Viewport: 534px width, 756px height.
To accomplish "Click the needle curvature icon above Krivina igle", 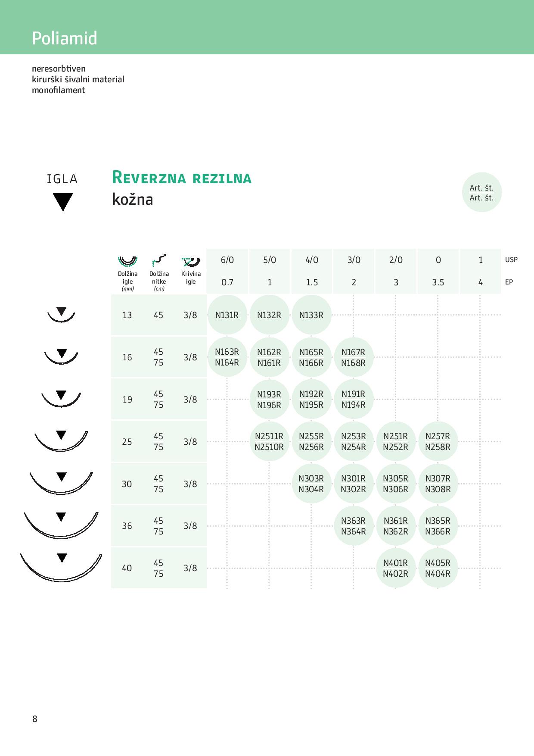I will click(x=191, y=261).
